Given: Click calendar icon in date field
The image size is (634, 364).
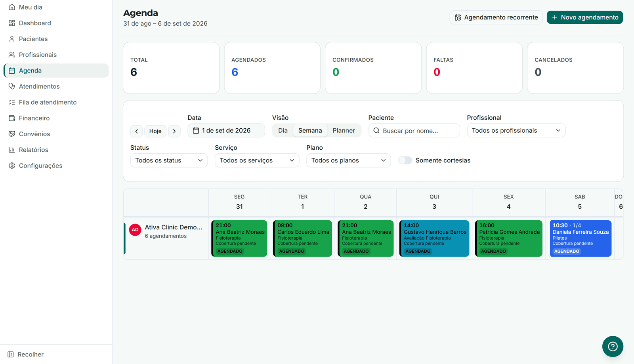Looking at the screenshot, I should tap(196, 130).
